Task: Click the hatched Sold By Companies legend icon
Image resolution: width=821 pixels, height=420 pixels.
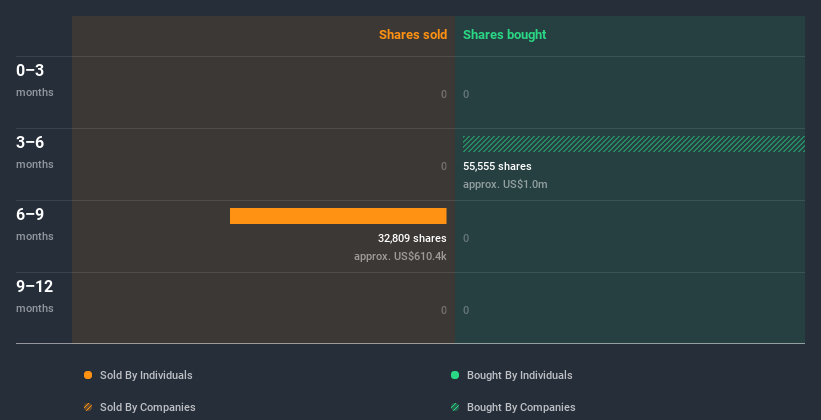Action: coord(88,407)
